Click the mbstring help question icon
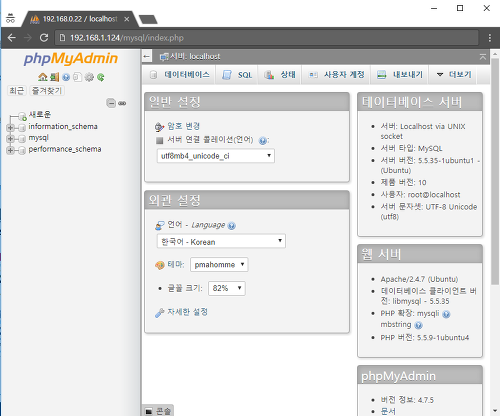 click(x=418, y=325)
